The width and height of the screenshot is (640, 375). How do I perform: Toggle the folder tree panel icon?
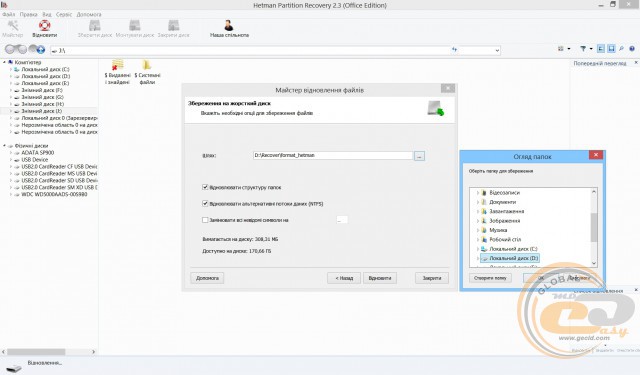pyautogui.click(x=601, y=49)
